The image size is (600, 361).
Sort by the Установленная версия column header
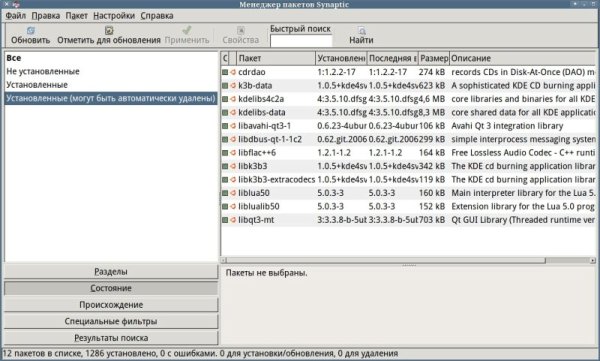(x=341, y=58)
